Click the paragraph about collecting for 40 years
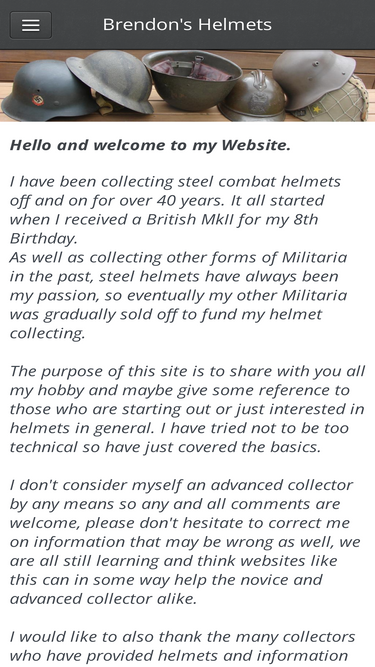The width and height of the screenshot is (375, 667). tap(175, 210)
